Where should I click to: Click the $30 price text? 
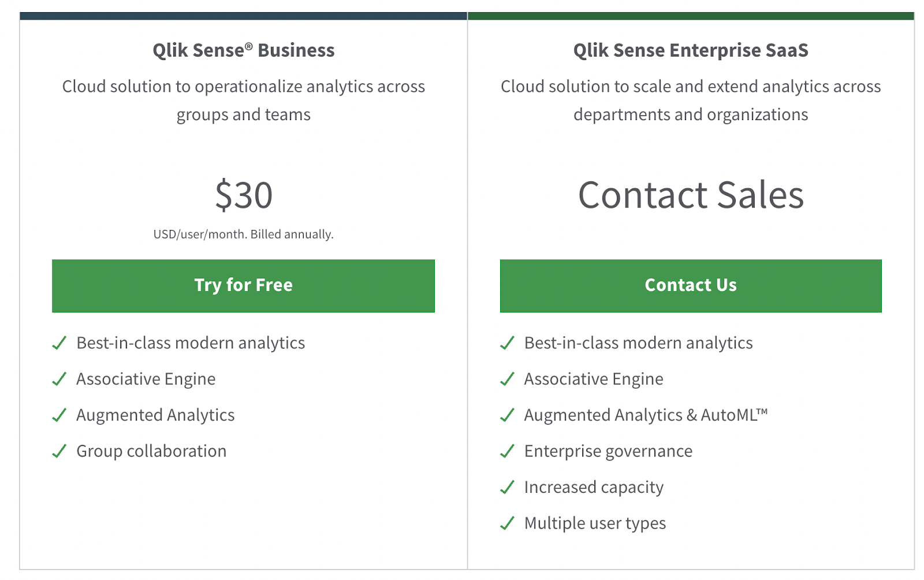pos(244,195)
